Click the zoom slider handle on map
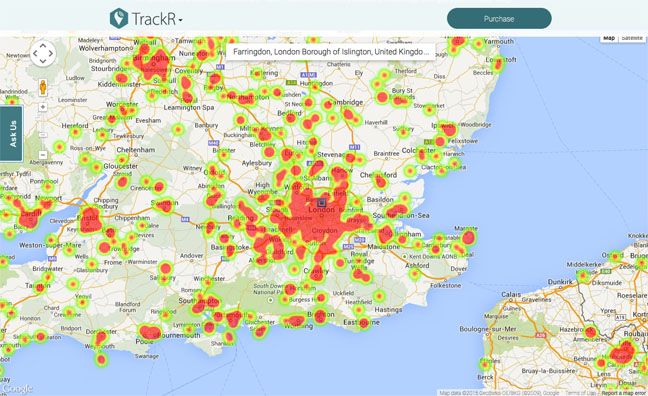 click(43, 135)
